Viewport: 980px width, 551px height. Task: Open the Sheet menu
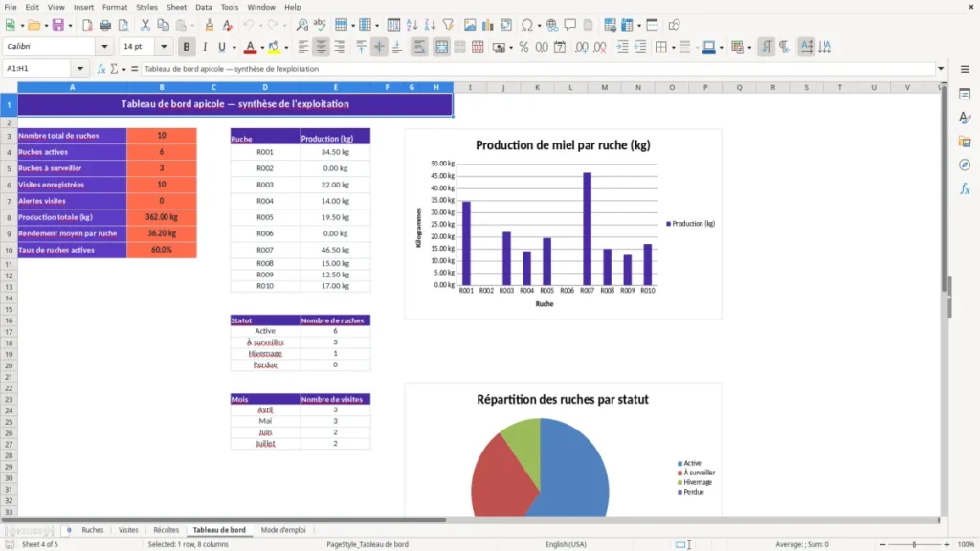[x=176, y=7]
